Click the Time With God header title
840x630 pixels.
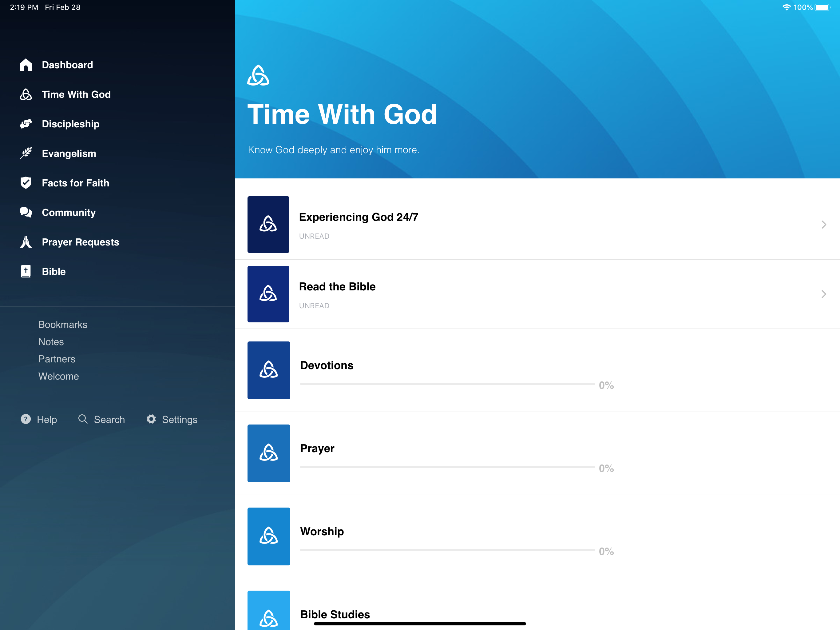click(342, 114)
